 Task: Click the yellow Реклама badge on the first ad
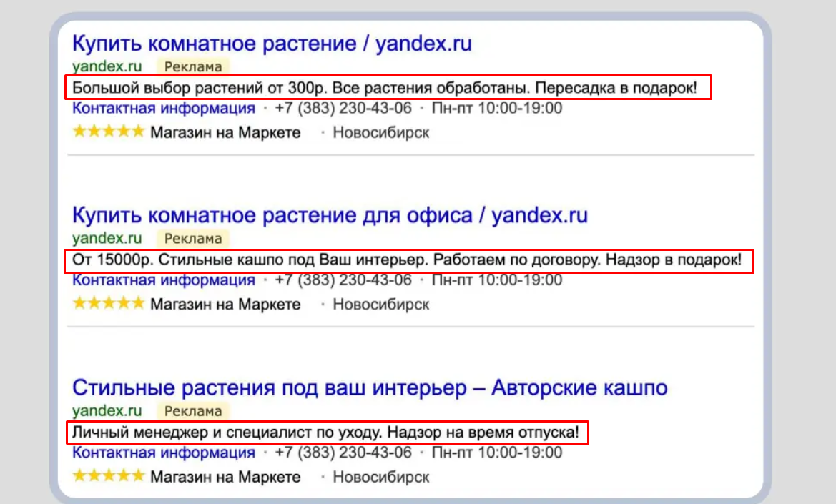click(193, 66)
